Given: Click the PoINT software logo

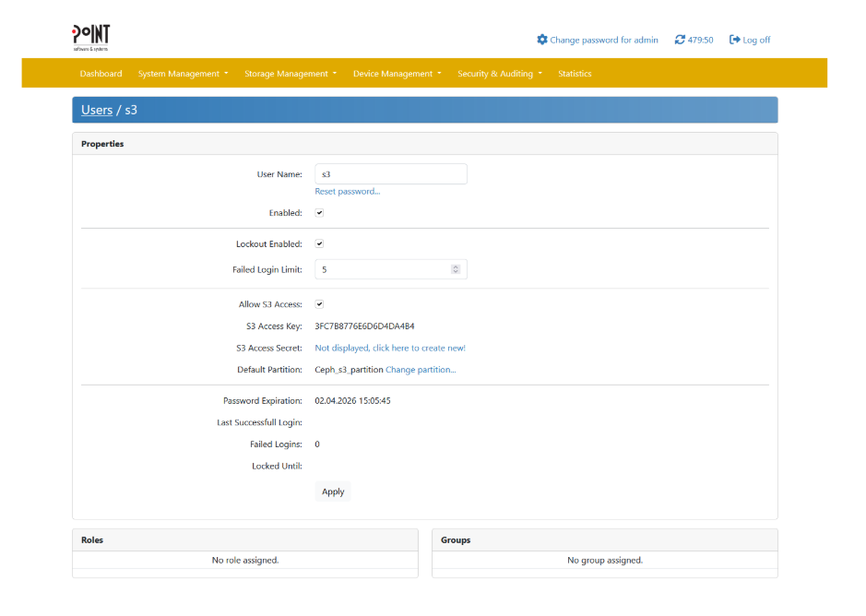Looking at the screenshot, I should 91,38.
